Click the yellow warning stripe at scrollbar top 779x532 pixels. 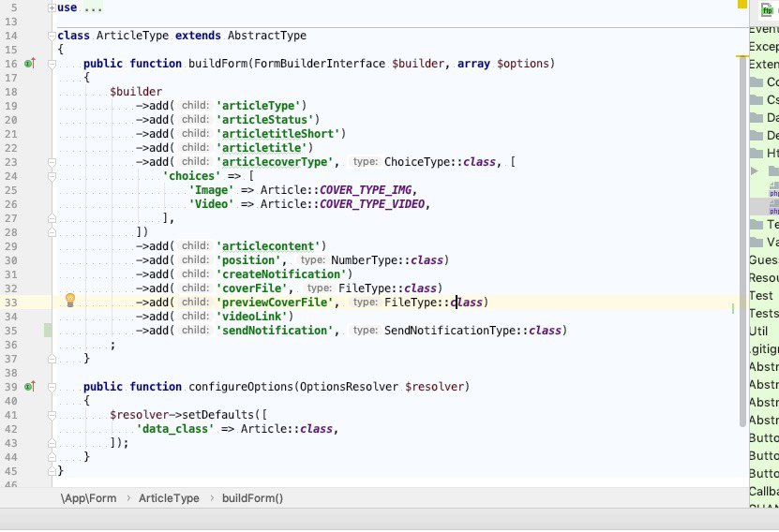(742, 56)
